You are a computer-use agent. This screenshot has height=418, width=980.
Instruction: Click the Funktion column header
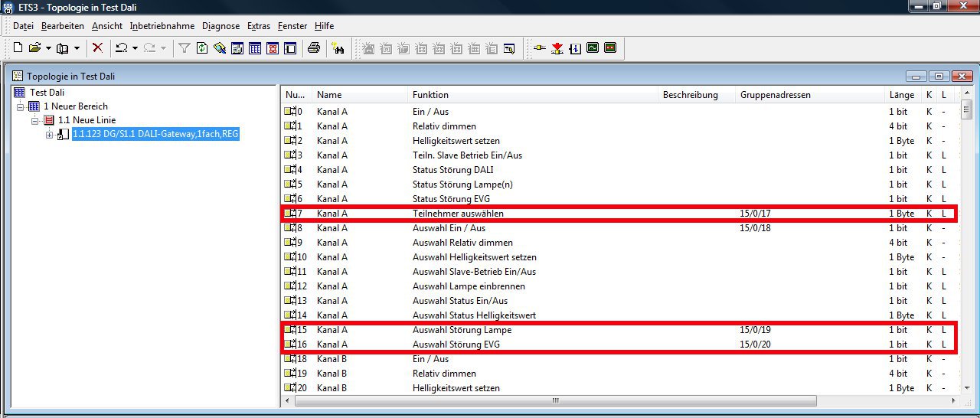(x=430, y=95)
